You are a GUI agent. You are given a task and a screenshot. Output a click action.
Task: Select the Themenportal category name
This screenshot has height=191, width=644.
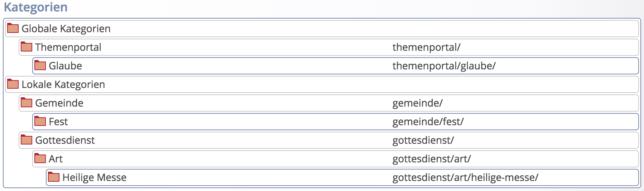click(x=68, y=47)
